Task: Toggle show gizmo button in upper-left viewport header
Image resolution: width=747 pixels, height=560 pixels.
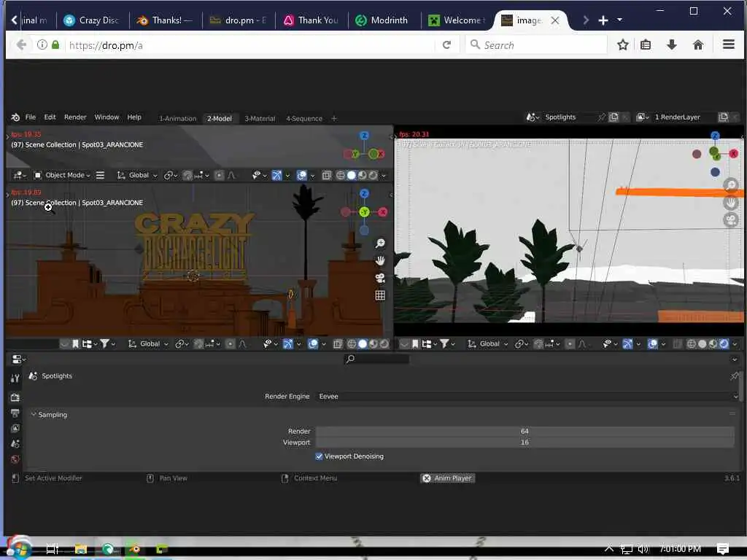Action: point(276,175)
